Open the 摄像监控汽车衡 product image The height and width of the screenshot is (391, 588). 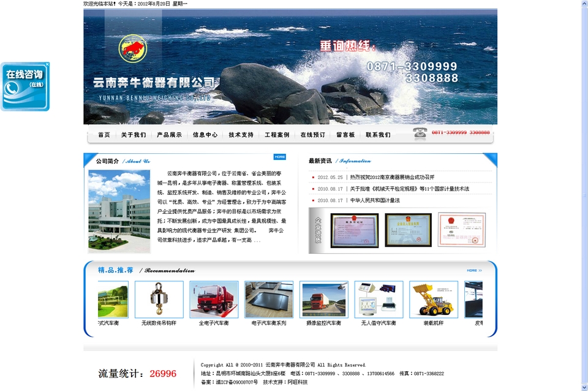(323, 300)
